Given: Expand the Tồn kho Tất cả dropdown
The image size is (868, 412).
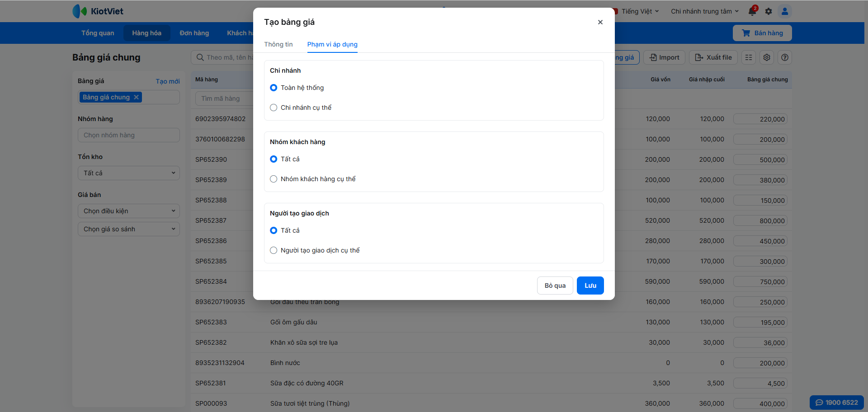Looking at the screenshot, I should (129, 173).
